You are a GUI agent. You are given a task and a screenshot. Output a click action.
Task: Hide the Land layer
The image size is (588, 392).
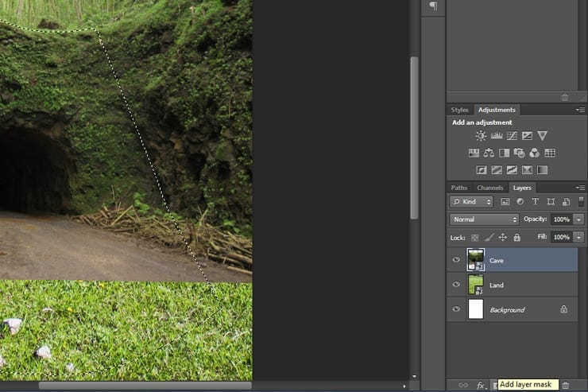pos(456,285)
